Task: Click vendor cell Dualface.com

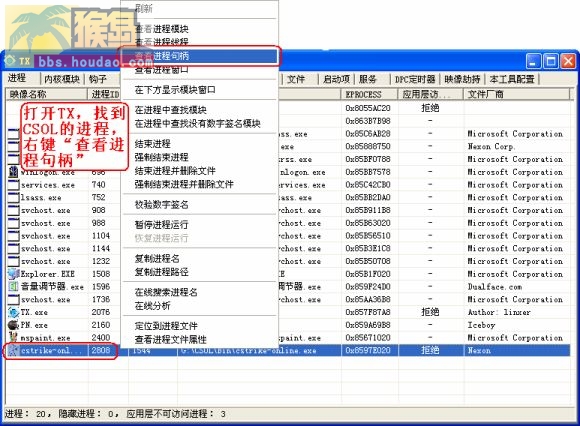Action: click(x=495, y=287)
